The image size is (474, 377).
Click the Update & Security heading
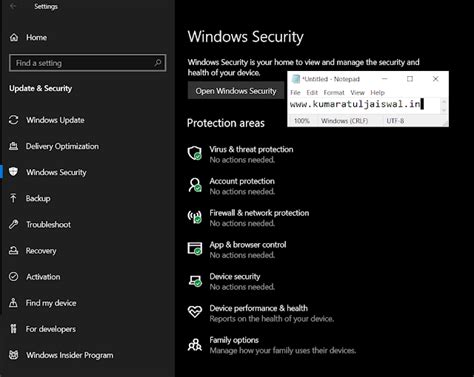40,88
